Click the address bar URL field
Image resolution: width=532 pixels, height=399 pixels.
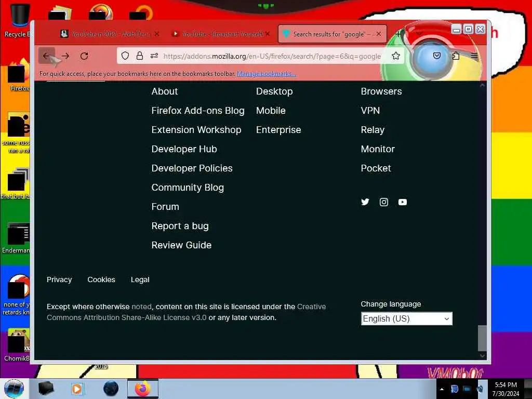tap(271, 56)
